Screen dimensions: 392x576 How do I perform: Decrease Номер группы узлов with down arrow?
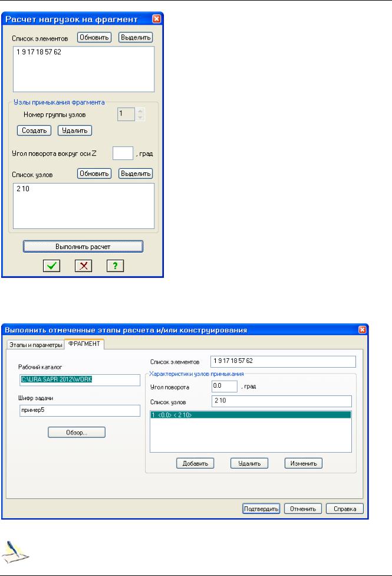[140, 117]
